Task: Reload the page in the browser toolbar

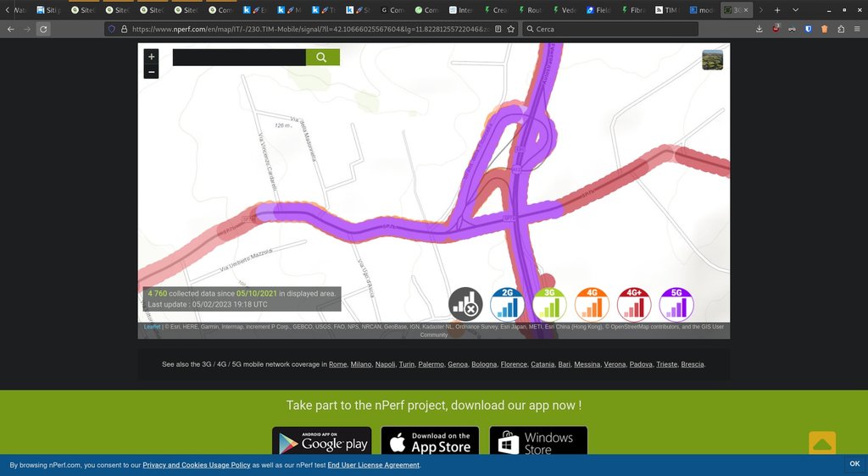Action: click(43, 29)
